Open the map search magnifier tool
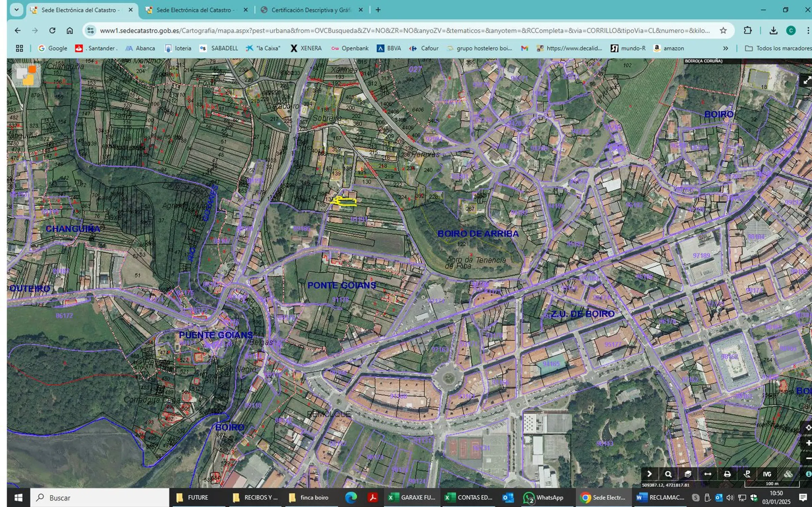 668,474
